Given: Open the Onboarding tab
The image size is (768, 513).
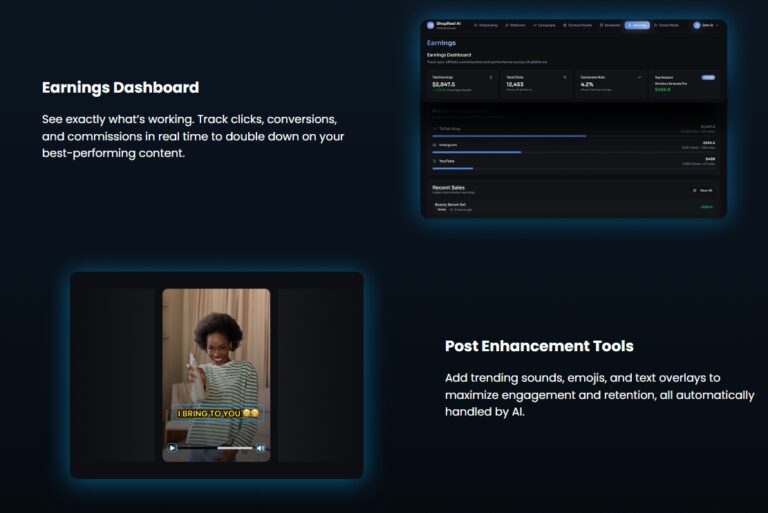Looking at the screenshot, I should click(485, 25).
